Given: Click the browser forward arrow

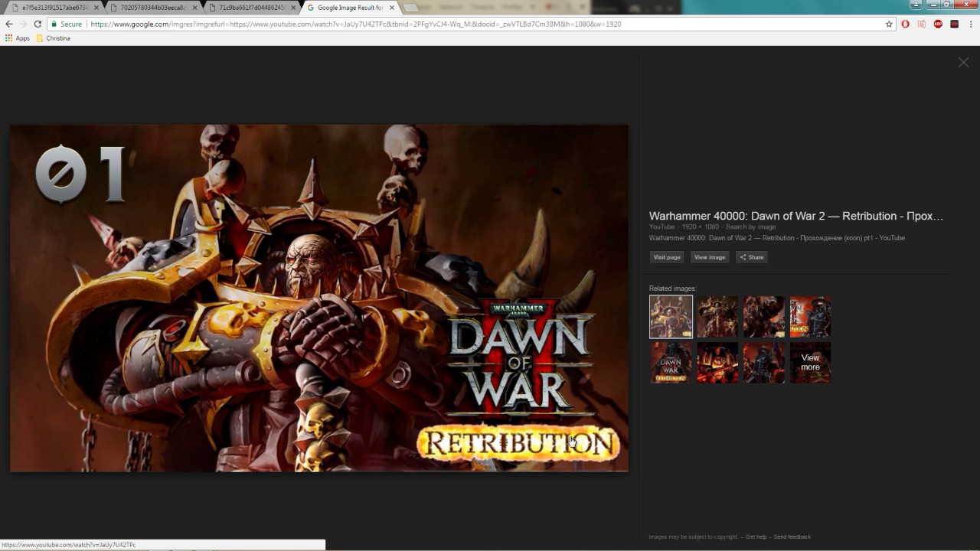Looking at the screenshot, I should [23, 24].
